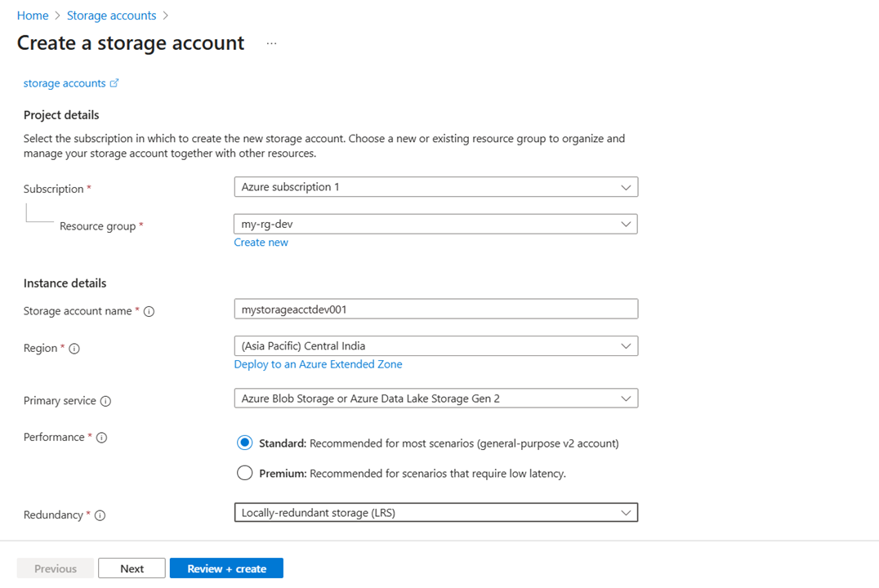Image resolution: width=879 pixels, height=588 pixels.
Task: Open the ellipsis menu beside the page title
Action: (x=270, y=43)
